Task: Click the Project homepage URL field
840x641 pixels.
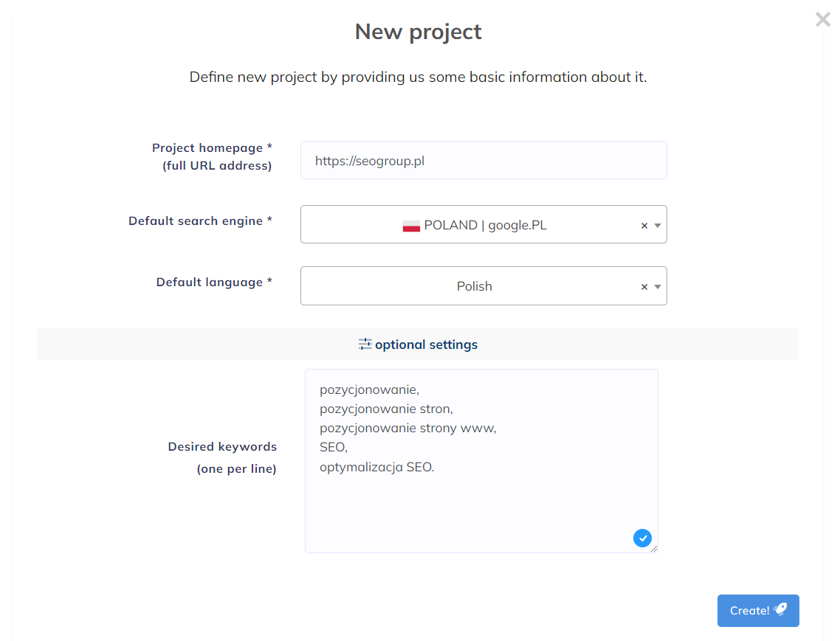Action: 483,160
